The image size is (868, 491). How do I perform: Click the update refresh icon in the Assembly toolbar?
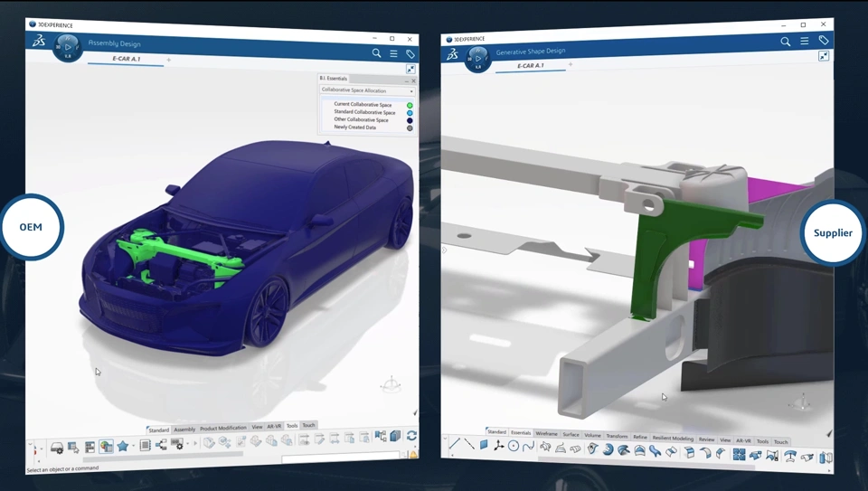click(x=411, y=436)
